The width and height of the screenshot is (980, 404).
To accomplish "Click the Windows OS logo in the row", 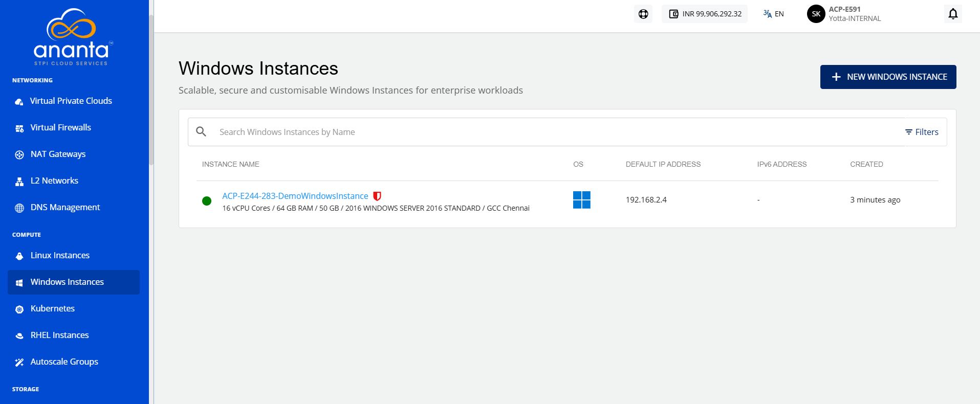I will point(582,200).
